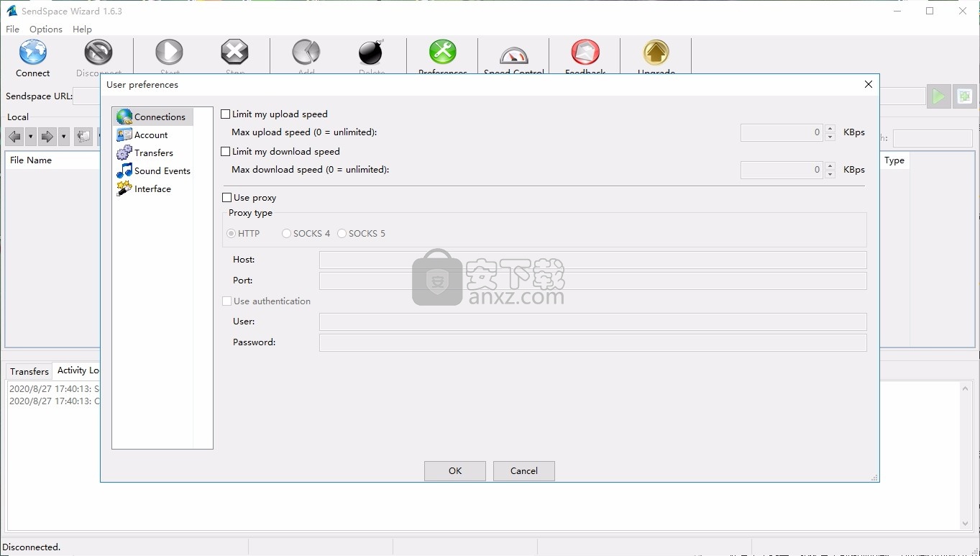Select HTTP proxy type

coord(232,233)
